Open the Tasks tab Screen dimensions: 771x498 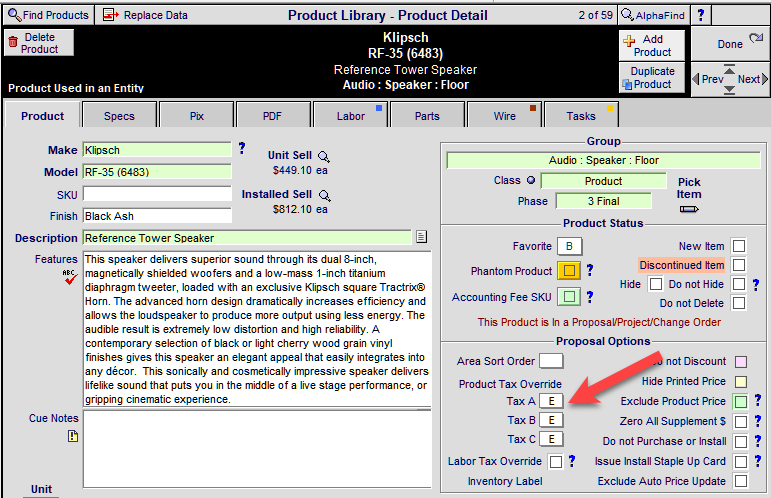point(581,116)
